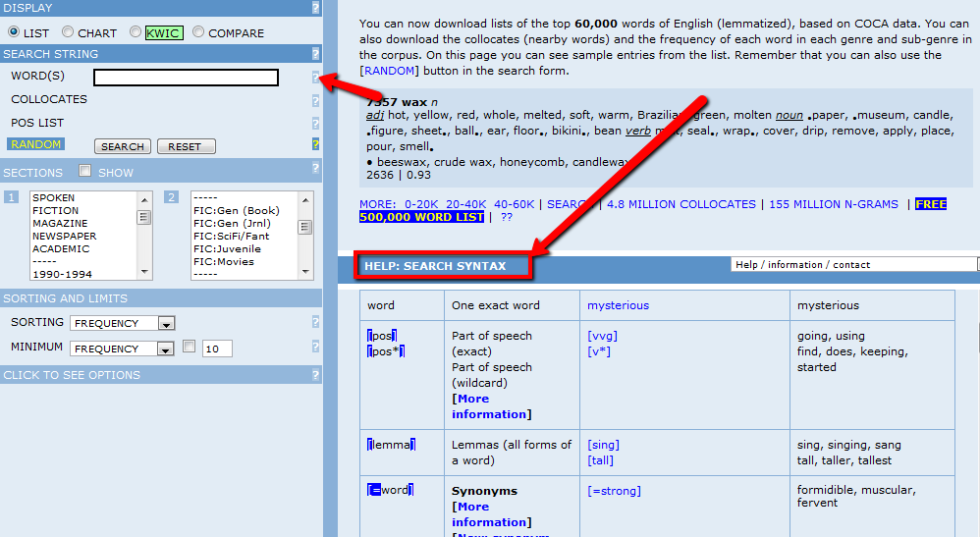Click scroll down arrow in section list 1
The image size is (980, 537).
(144, 271)
